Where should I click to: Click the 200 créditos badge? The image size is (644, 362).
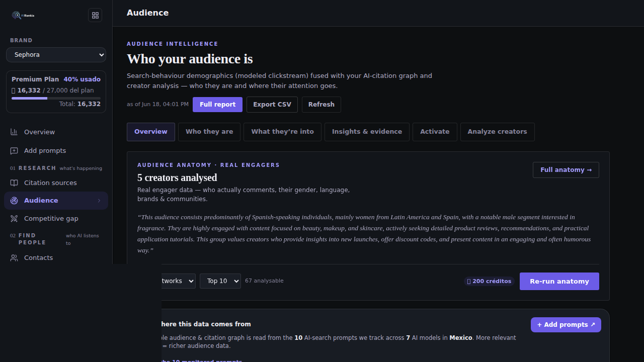[x=489, y=281]
